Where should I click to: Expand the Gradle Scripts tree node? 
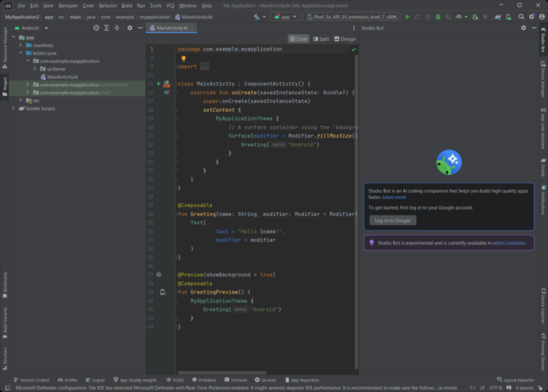click(13, 108)
